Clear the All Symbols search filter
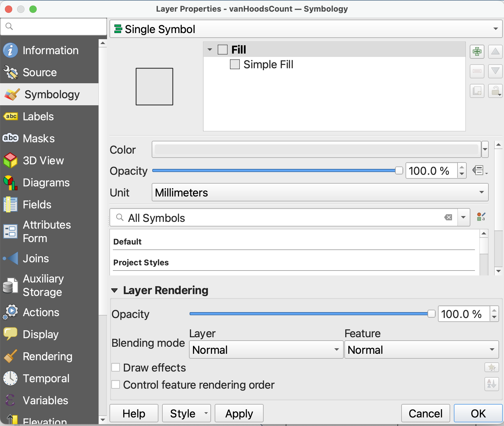Viewport: 504px width, 426px height. 448,218
